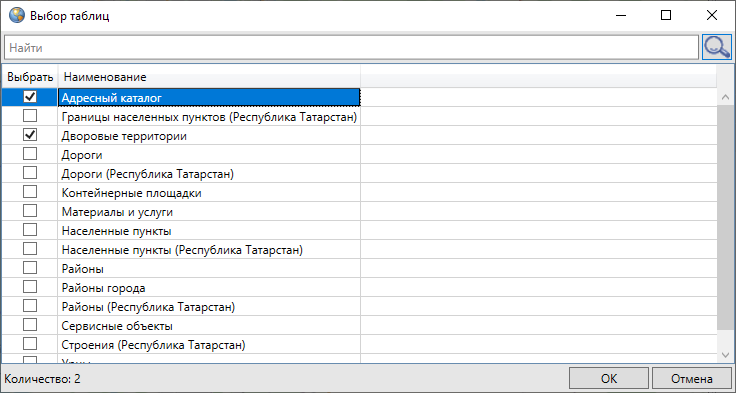736x393 pixels.
Task: Click the globe application icon in title bar
Action: [x=17, y=16]
